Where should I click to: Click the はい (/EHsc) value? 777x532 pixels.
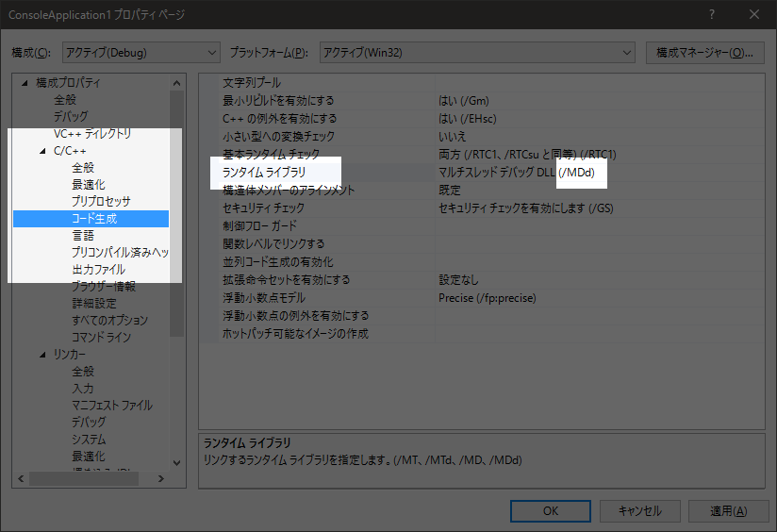coord(468,119)
